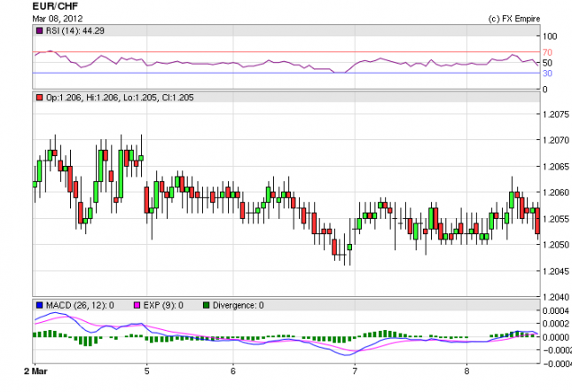Click the 1.2040 price axis label
The height and width of the screenshot is (392, 572).
coord(555,297)
